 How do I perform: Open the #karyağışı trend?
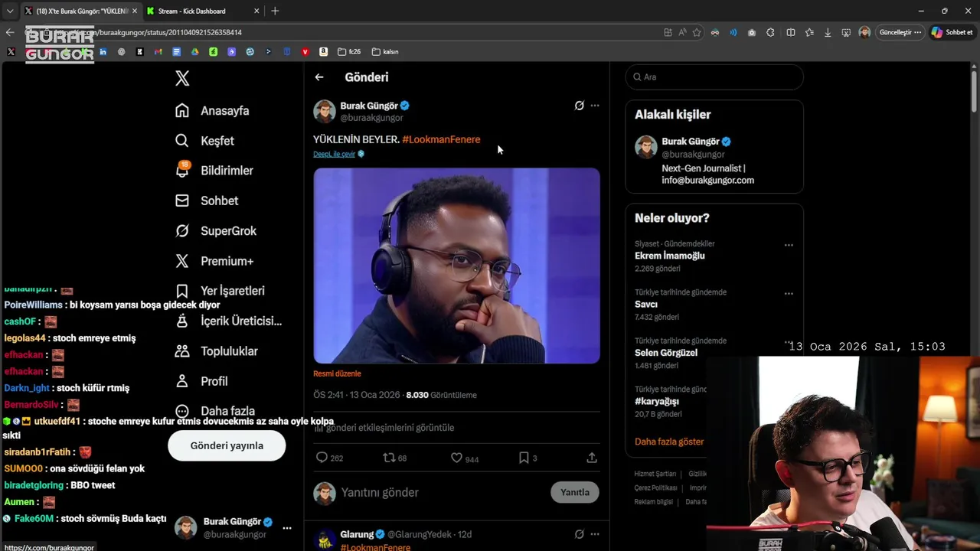pos(657,401)
